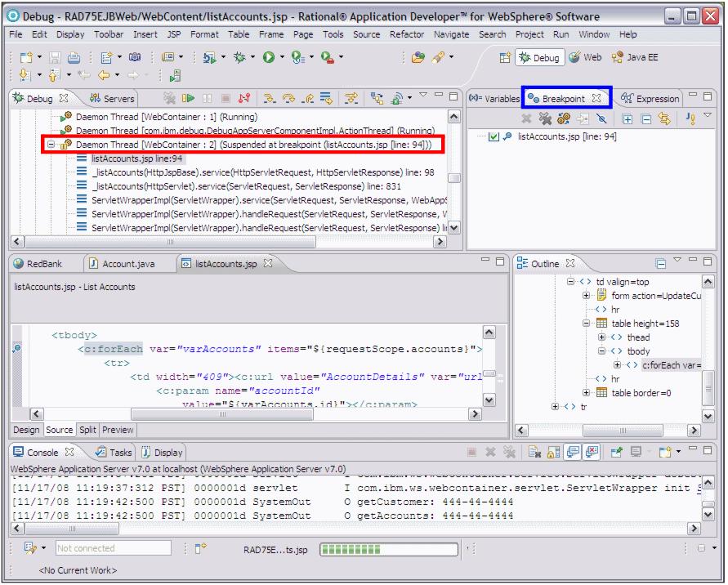Switch to the Tasks tab

114,452
